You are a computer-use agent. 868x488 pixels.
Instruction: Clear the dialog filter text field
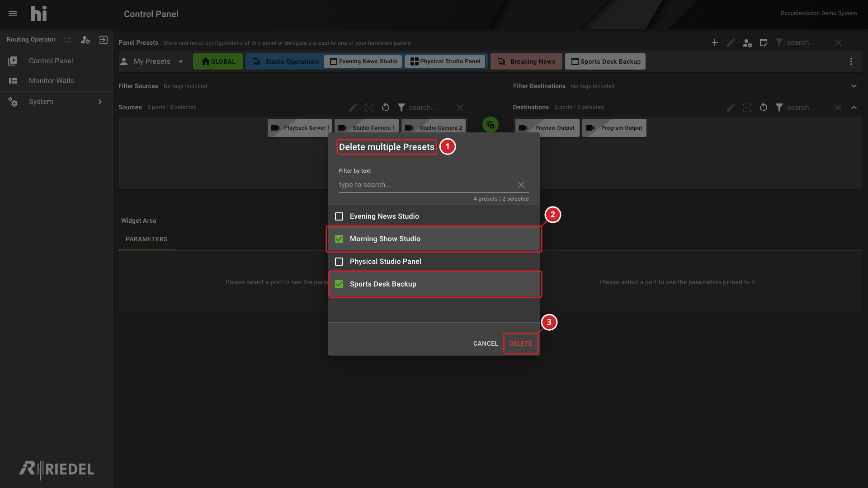pyautogui.click(x=521, y=185)
